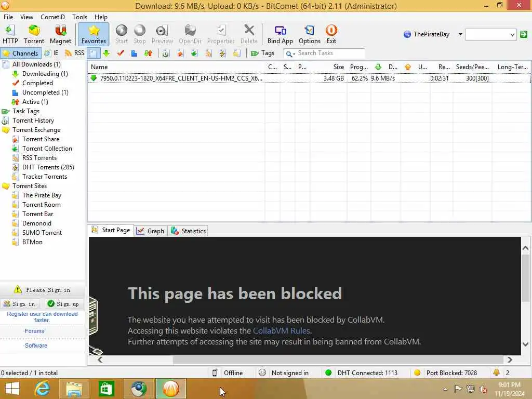This screenshot has height=399, width=532.
Task: Click the Exit toolbar button
Action: [331, 34]
